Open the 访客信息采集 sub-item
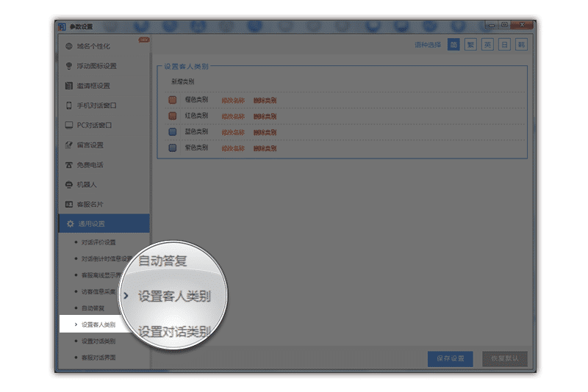The height and width of the screenshot is (392, 588). pyautogui.click(x=98, y=291)
